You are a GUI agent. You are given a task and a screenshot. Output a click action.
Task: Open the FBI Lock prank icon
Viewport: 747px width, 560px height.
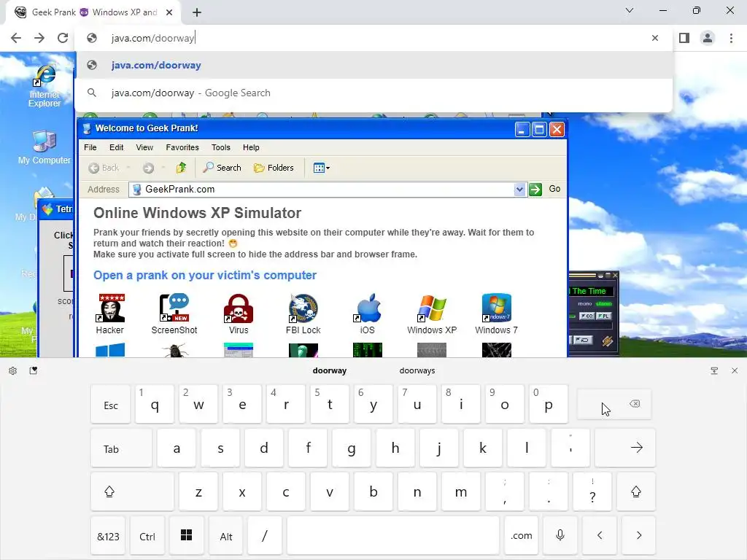(x=303, y=314)
